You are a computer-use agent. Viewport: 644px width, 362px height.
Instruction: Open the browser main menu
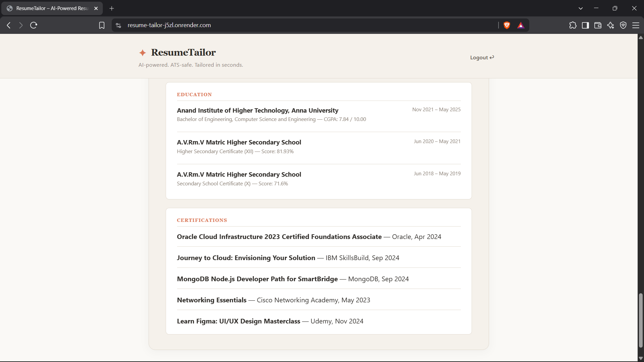tap(636, 25)
